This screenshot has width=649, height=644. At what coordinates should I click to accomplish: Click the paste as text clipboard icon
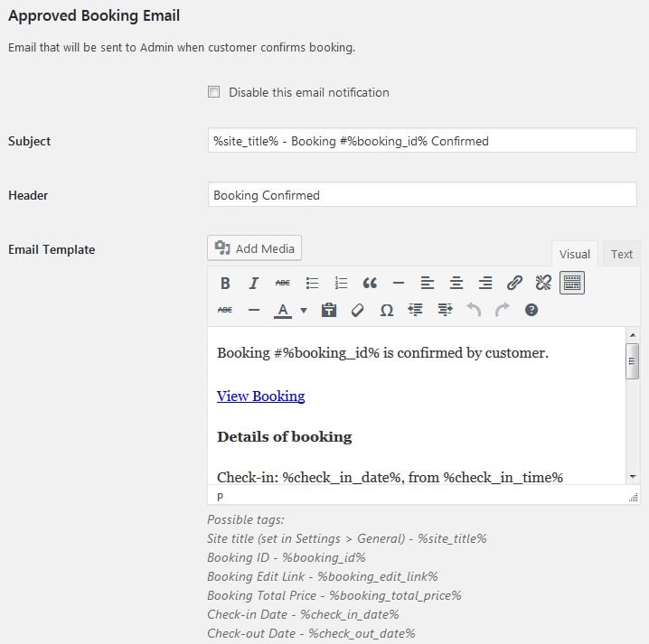pos(329,310)
